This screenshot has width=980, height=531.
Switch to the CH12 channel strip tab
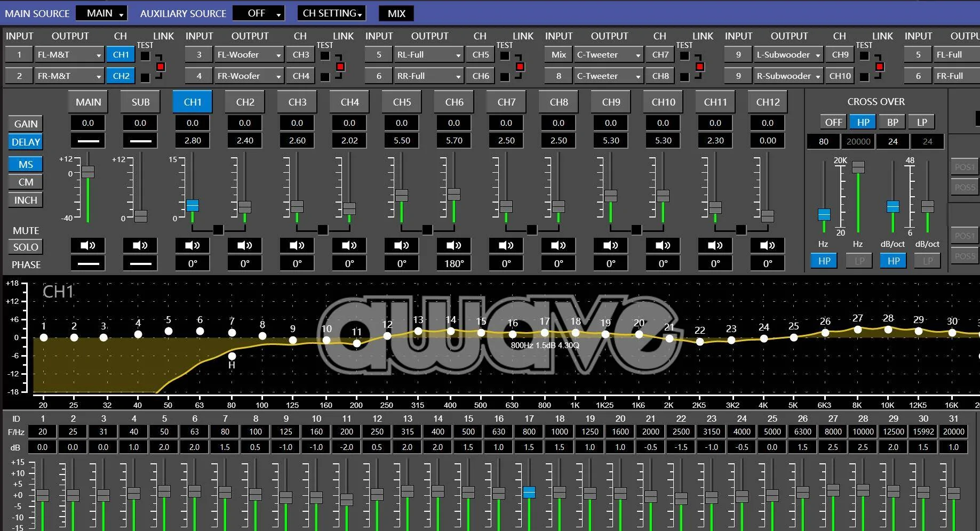pyautogui.click(x=768, y=102)
